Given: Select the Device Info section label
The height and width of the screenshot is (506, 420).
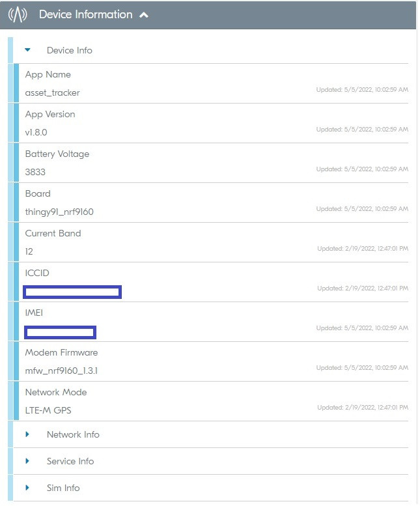Looking at the screenshot, I should tap(69, 50).
